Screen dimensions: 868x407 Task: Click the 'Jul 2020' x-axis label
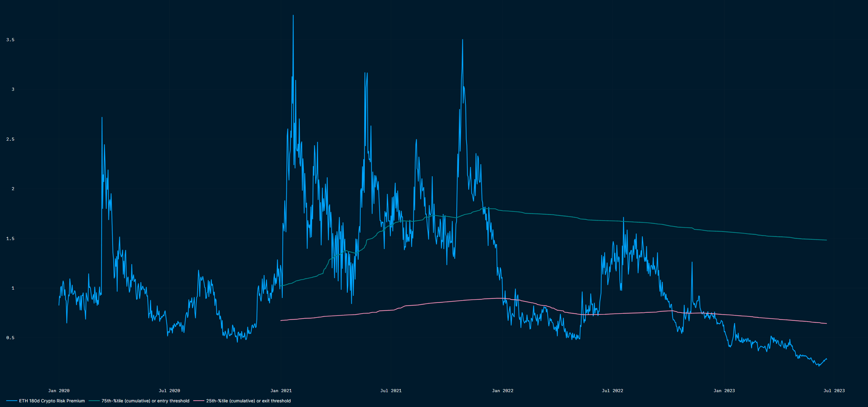click(169, 391)
